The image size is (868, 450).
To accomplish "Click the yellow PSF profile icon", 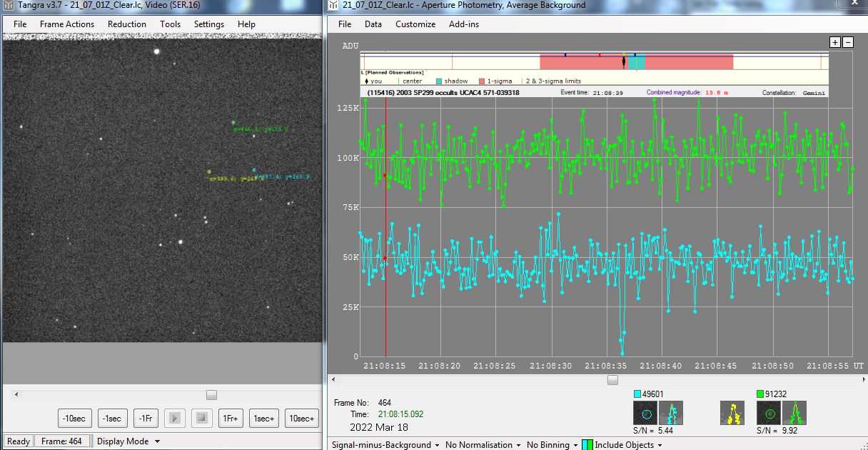I will (732, 413).
